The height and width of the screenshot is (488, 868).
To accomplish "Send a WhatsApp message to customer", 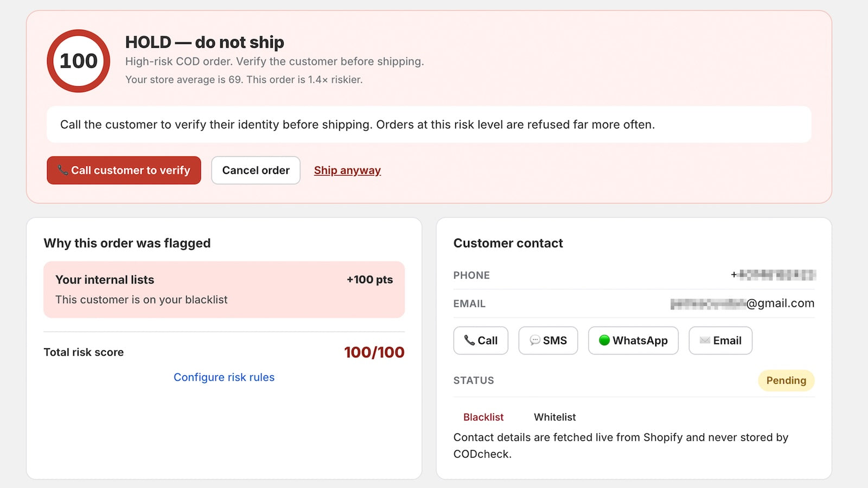I will (x=633, y=341).
